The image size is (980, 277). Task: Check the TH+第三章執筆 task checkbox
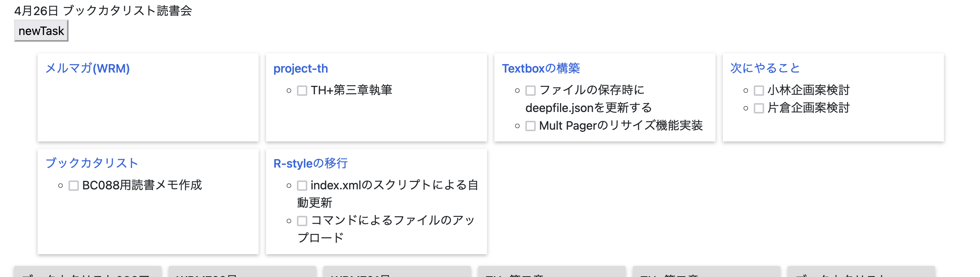coord(302,91)
